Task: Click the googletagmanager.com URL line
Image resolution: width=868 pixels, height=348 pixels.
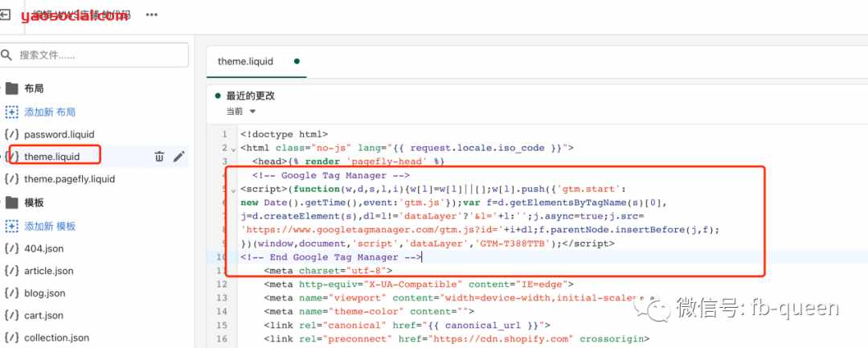Action: (x=480, y=230)
